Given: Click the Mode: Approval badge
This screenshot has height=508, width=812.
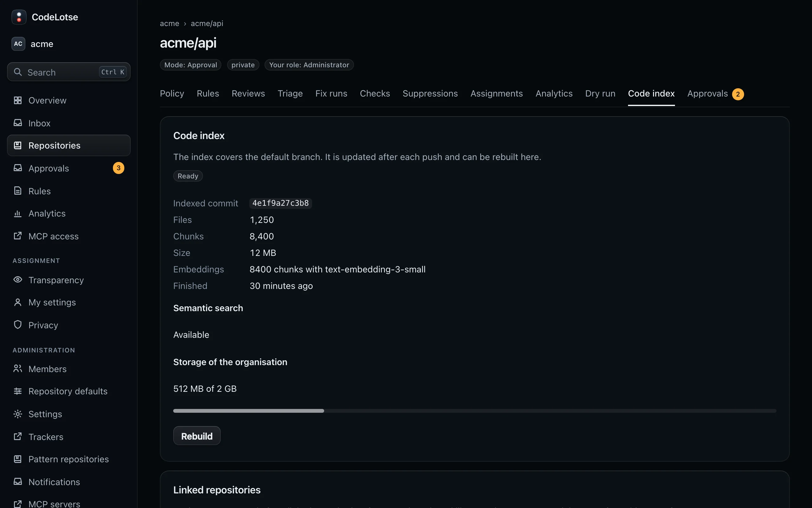Looking at the screenshot, I should pyautogui.click(x=191, y=65).
